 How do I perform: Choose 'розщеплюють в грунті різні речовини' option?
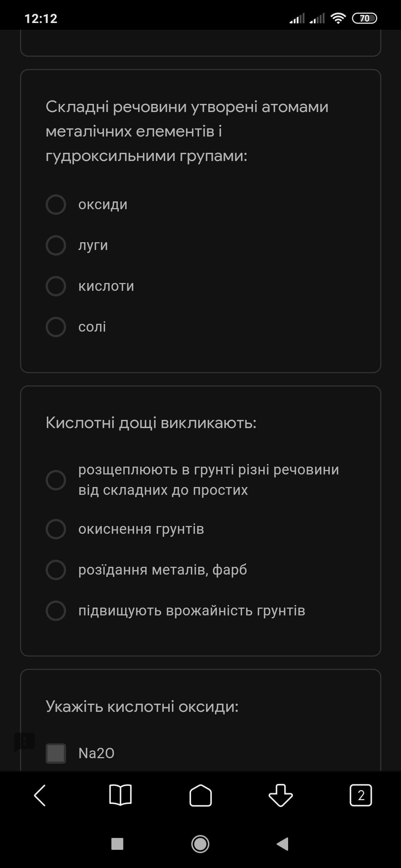(56, 480)
